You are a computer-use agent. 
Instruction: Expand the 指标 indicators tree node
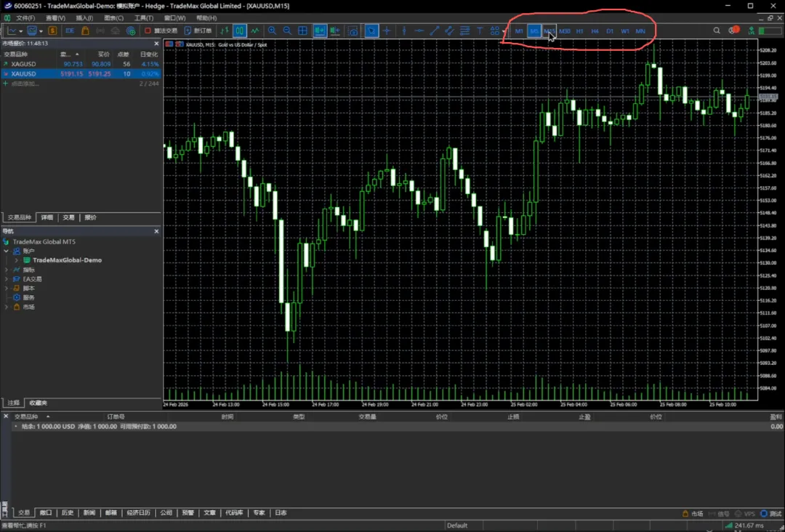pyautogui.click(x=7, y=270)
